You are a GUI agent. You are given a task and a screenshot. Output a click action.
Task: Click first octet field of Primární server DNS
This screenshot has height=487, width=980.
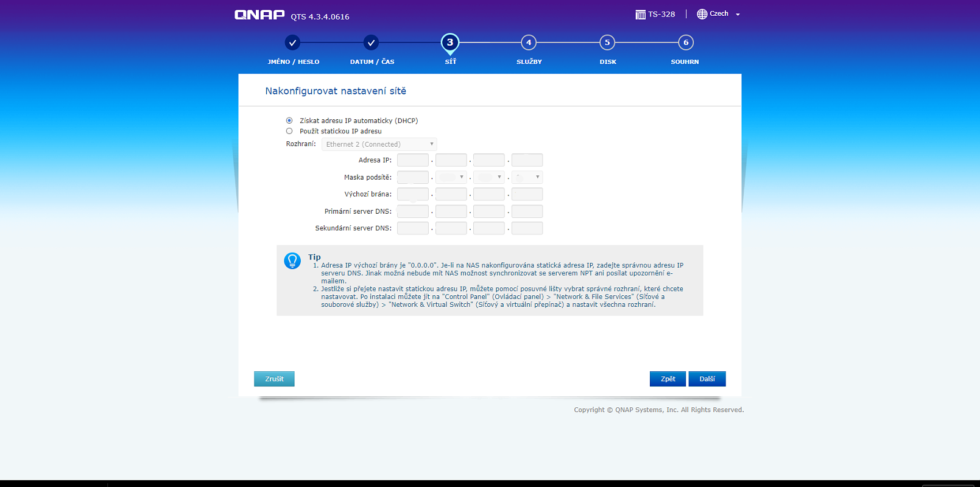[413, 211]
